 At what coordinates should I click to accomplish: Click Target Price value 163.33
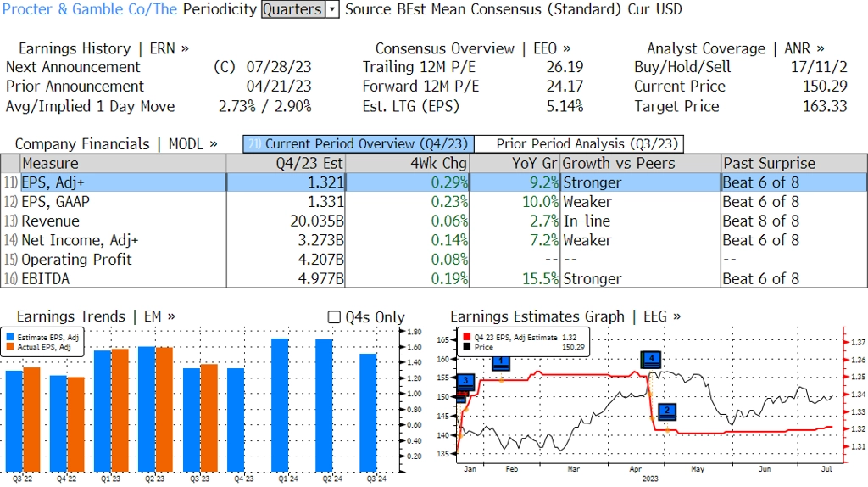(825, 106)
